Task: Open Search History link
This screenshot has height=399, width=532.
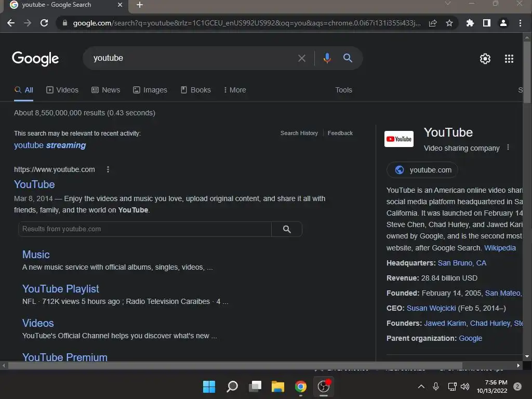Action: point(299,133)
